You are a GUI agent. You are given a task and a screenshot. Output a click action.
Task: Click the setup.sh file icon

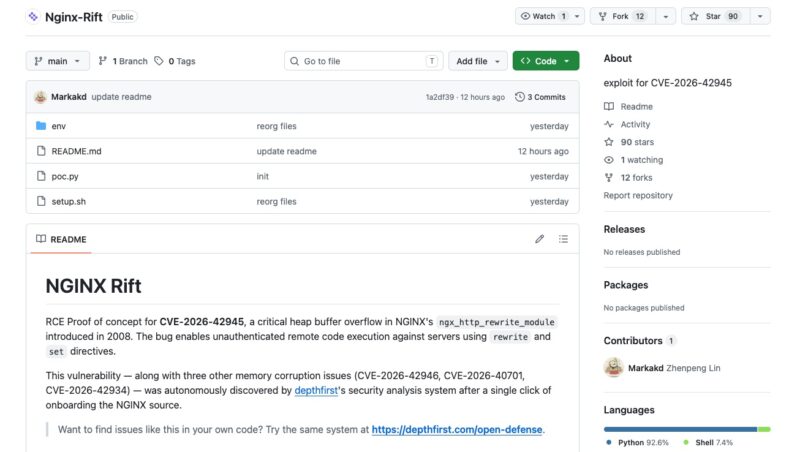41,201
